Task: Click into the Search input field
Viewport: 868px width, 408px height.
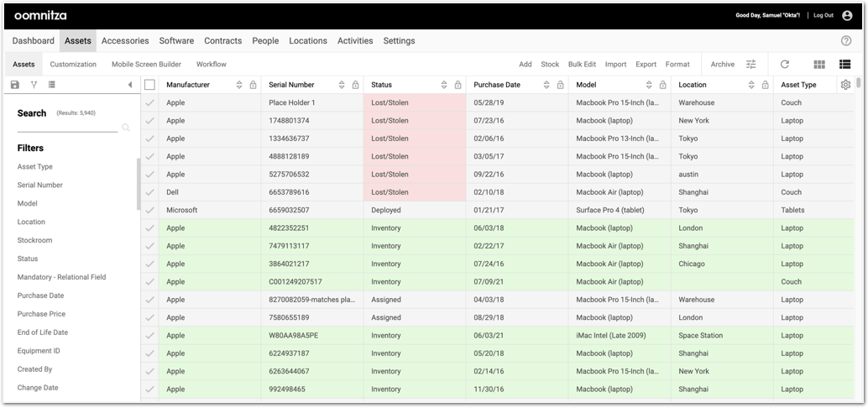Action: point(67,127)
